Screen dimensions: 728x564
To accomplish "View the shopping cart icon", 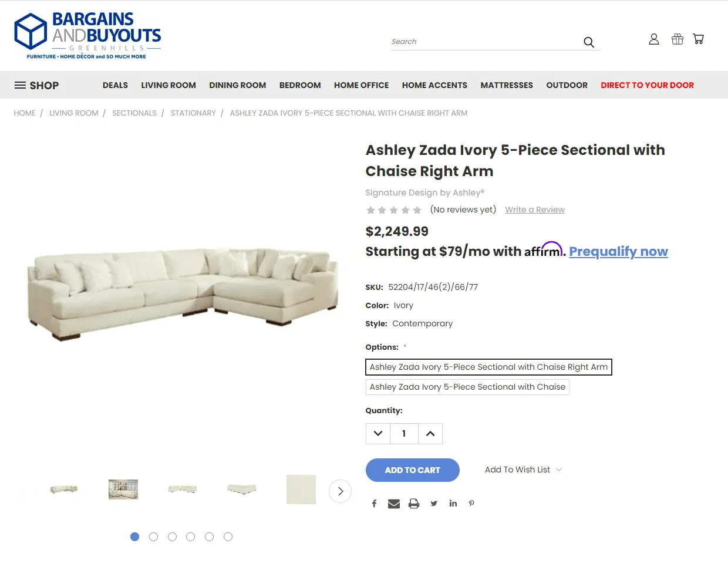I will click(x=699, y=39).
